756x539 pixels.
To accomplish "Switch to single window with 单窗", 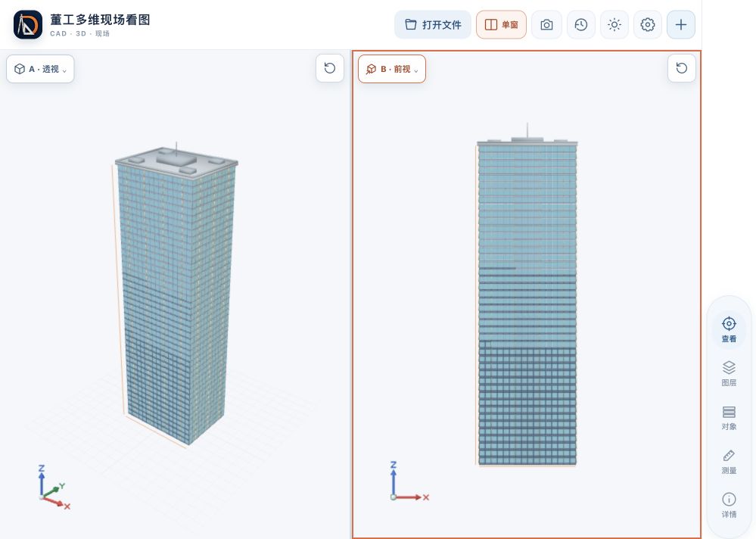I will (501, 24).
